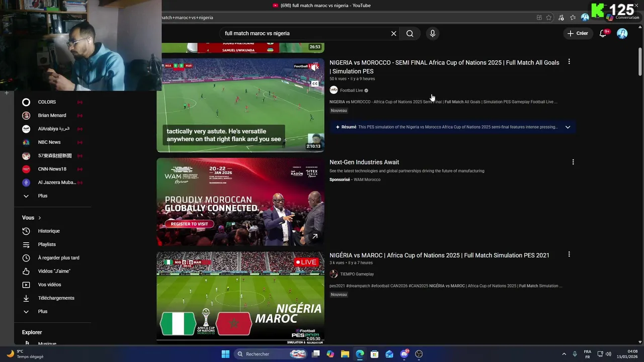Viewport: 644px width, 362px height.
Task: Open Task View on the taskbar
Action: point(316,354)
